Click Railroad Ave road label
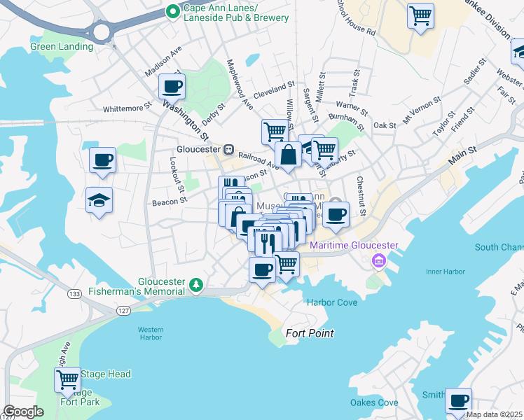This screenshot has width=524, height=420. click(x=258, y=160)
